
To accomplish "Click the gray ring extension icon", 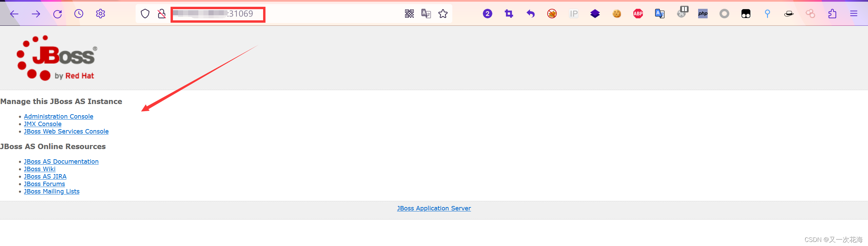I will pos(724,14).
